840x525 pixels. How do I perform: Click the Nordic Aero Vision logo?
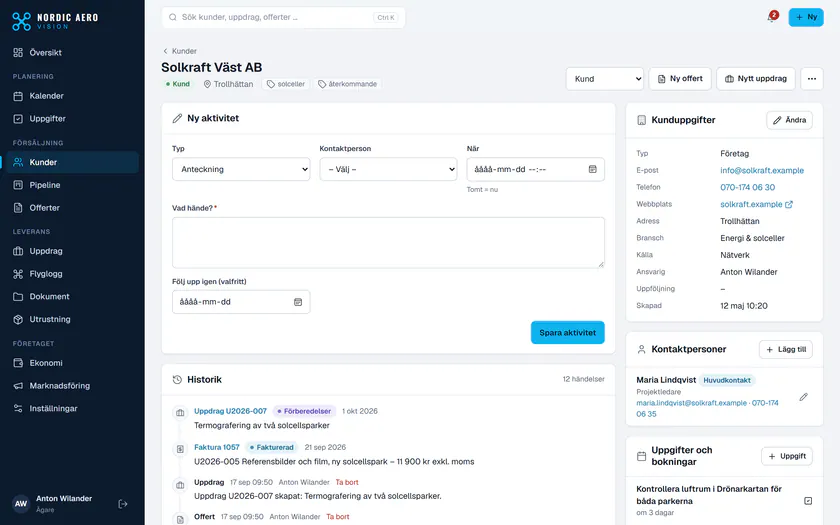[x=55, y=21]
